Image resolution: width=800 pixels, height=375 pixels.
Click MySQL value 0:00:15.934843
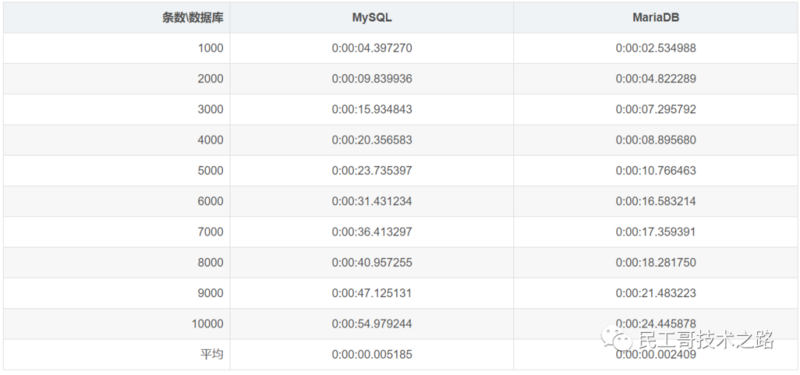click(371, 109)
